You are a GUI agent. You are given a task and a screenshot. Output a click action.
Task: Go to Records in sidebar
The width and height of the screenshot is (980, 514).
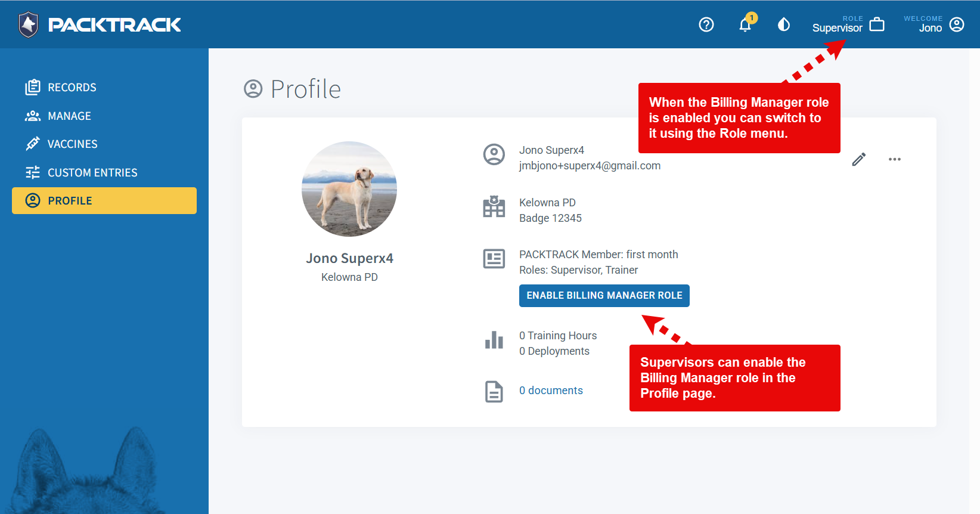tap(72, 88)
